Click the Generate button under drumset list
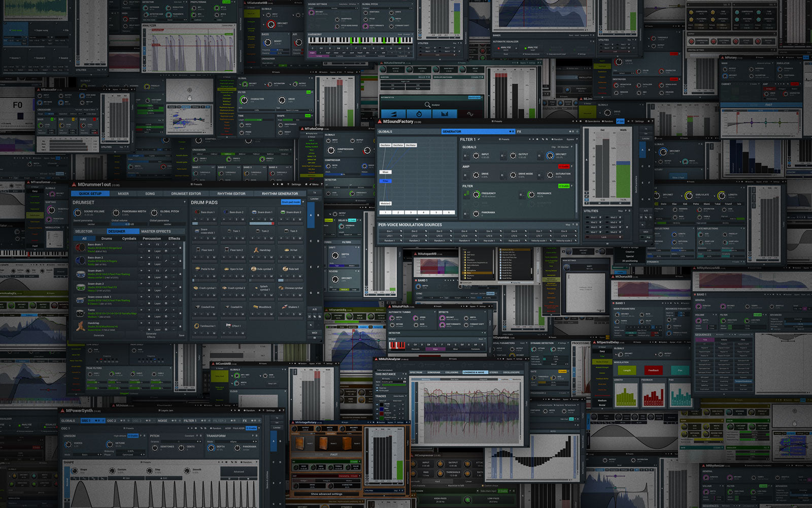812x508 pixels. pyautogui.click(x=99, y=335)
